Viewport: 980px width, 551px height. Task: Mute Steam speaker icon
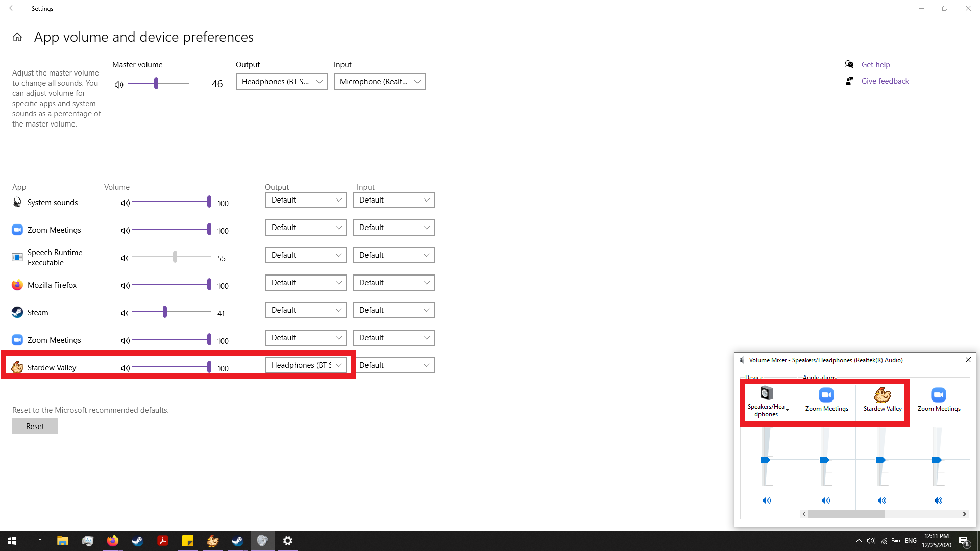click(x=125, y=313)
